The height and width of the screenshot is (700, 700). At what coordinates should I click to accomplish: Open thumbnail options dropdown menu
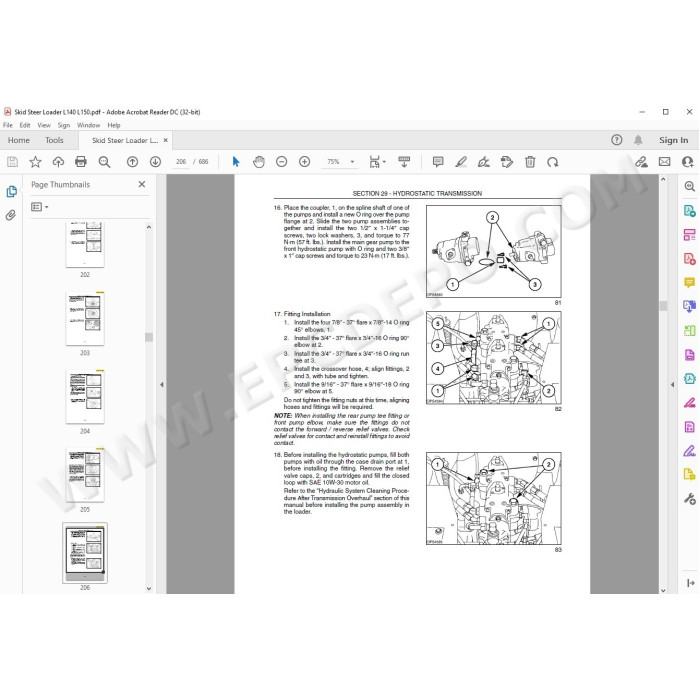pos(39,207)
